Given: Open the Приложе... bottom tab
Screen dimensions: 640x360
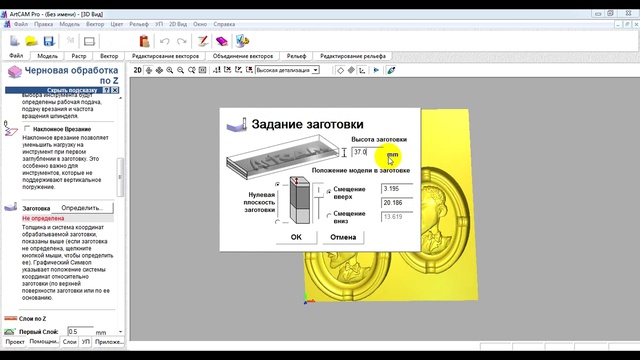Looking at the screenshot, I should pos(109,342).
